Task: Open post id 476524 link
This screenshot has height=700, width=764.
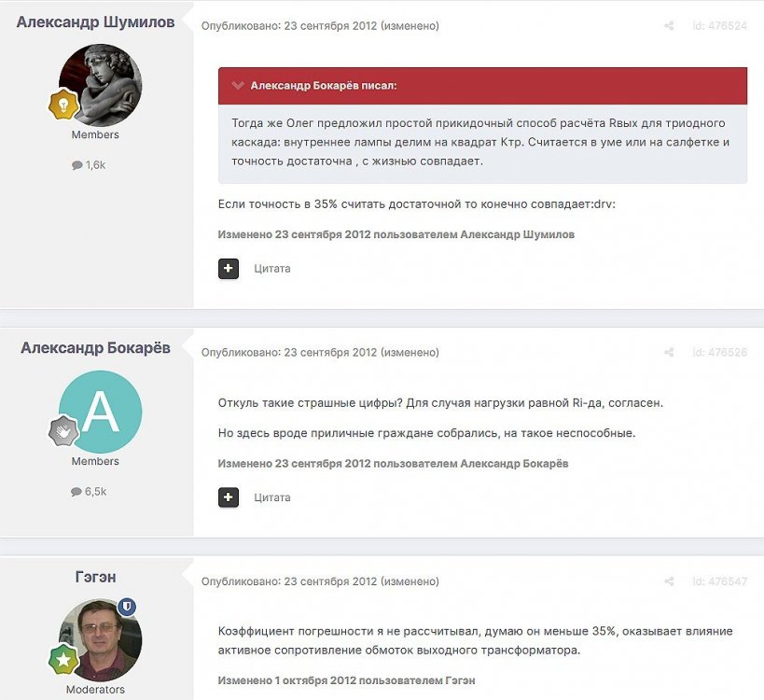Action: click(719, 26)
